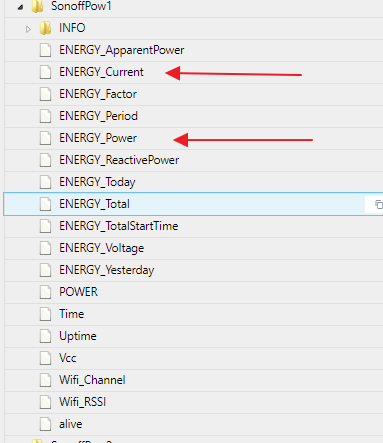Click file icon next to ENERGY_Period
Viewport: 383px width, 443px height.
[x=45, y=116]
